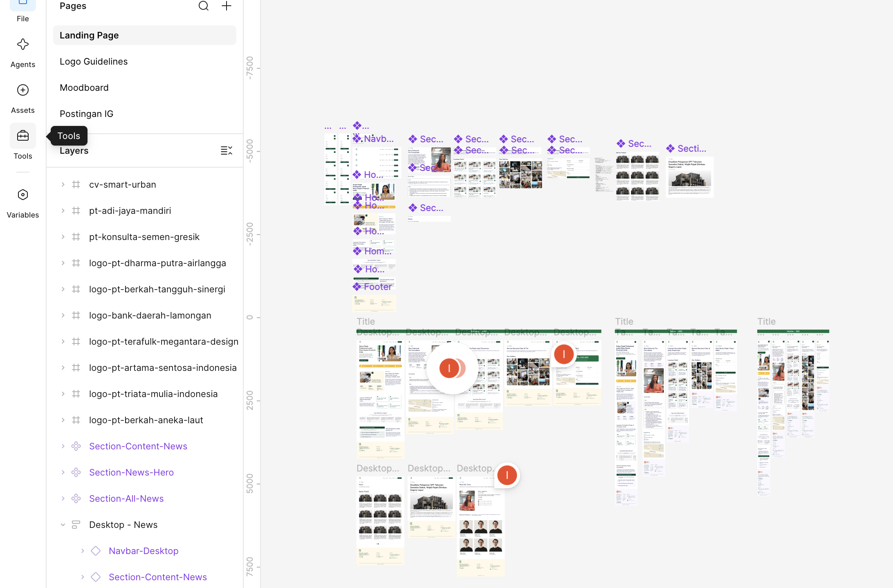Click the diamond icon of nested Section-Content-News
Screen dimensions: 893x588
(x=96, y=577)
